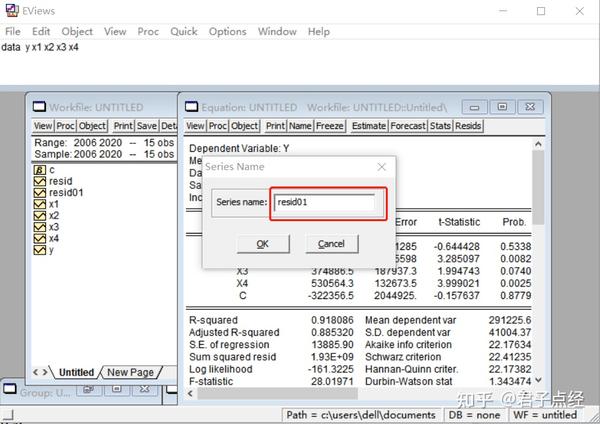
Task: Select the resid01 series icon in the workfile
Action: pyautogui.click(x=40, y=192)
